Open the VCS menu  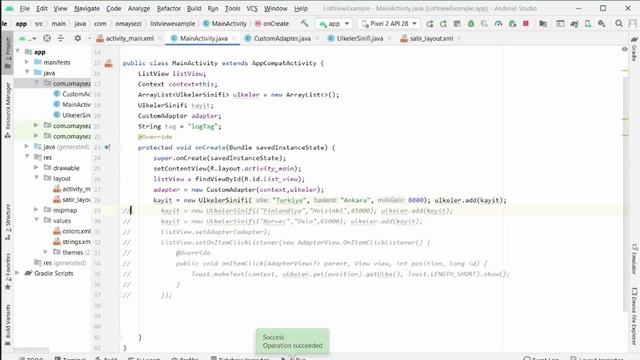252,8
